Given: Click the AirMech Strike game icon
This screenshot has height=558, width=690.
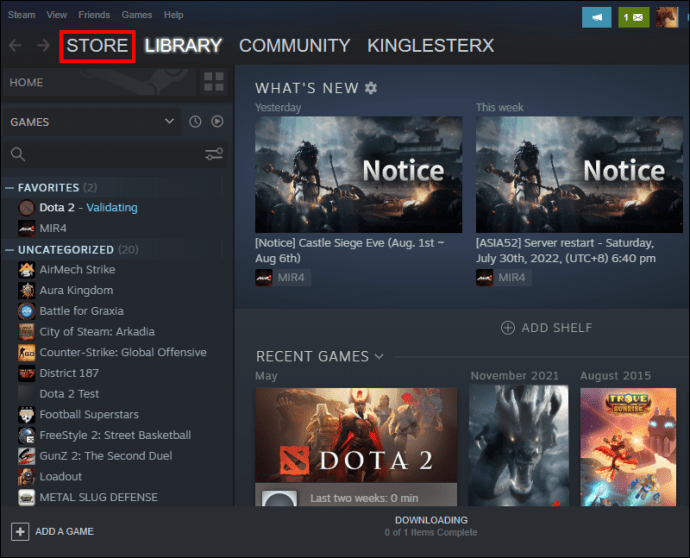Looking at the screenshot, I should tap(26, 270).
